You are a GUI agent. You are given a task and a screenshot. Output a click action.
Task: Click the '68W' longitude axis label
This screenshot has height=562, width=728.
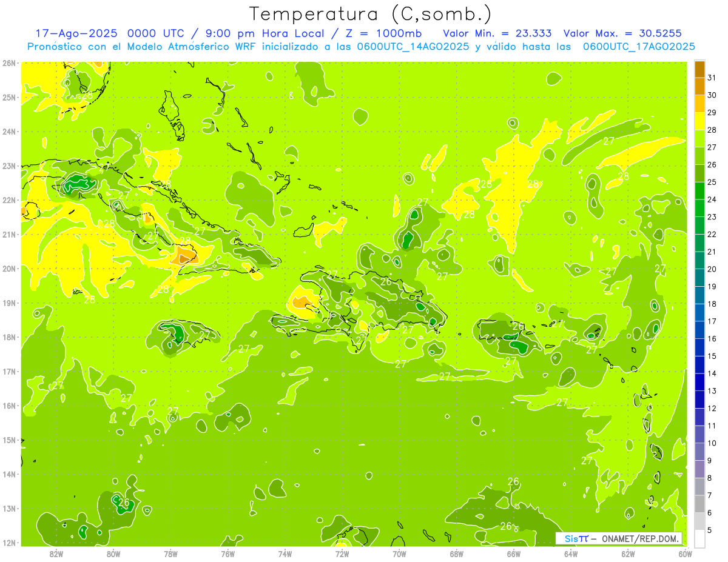click(x=457, y=554)
